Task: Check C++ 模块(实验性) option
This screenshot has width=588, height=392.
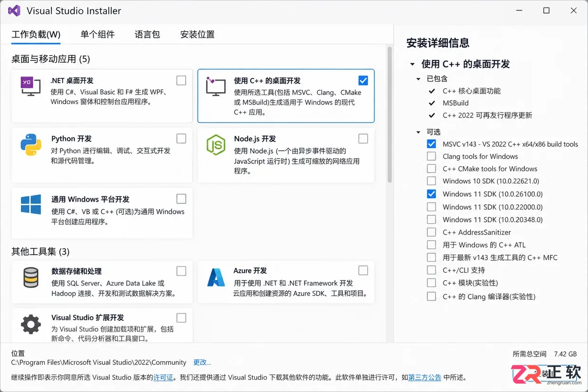Action: tap(431, 283)
